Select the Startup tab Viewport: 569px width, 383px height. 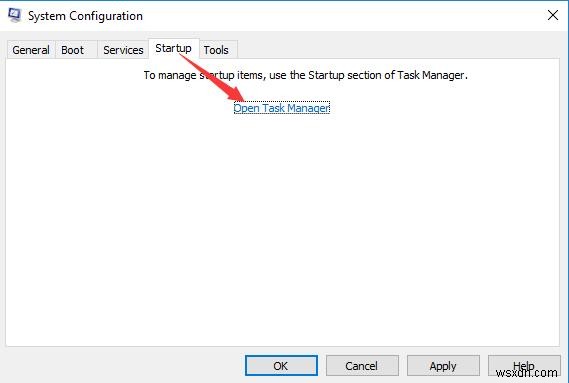tap(173, 48)
